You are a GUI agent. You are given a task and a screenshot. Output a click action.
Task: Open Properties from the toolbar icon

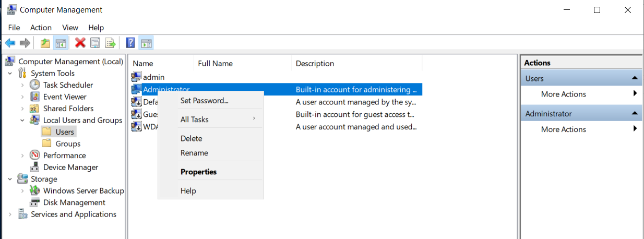click(95, 43)
